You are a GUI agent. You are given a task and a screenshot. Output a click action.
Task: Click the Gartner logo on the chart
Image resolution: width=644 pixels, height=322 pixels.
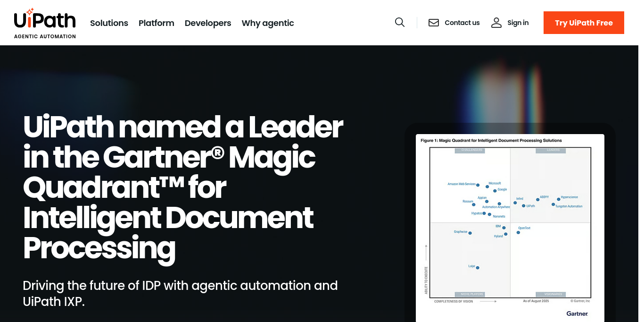point(577,314)
